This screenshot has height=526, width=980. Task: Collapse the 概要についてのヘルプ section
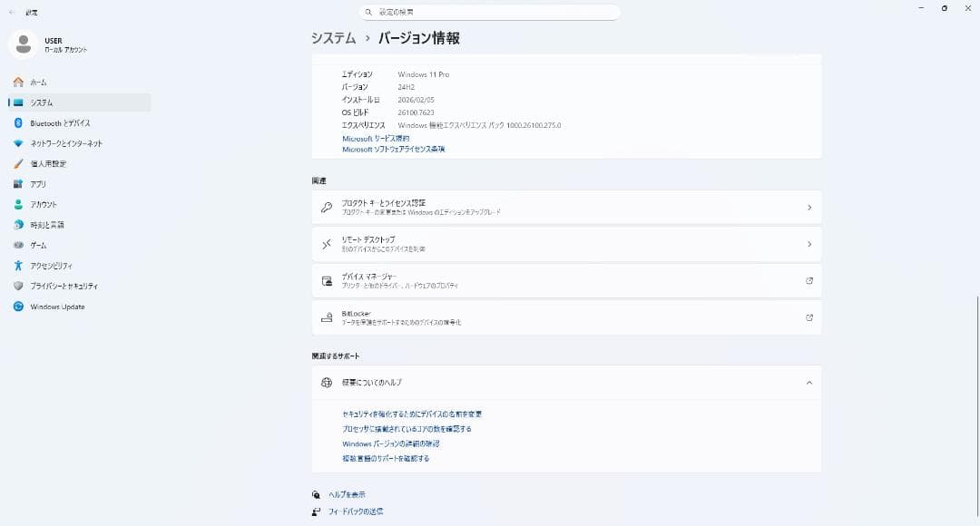(x=808, y=383)
